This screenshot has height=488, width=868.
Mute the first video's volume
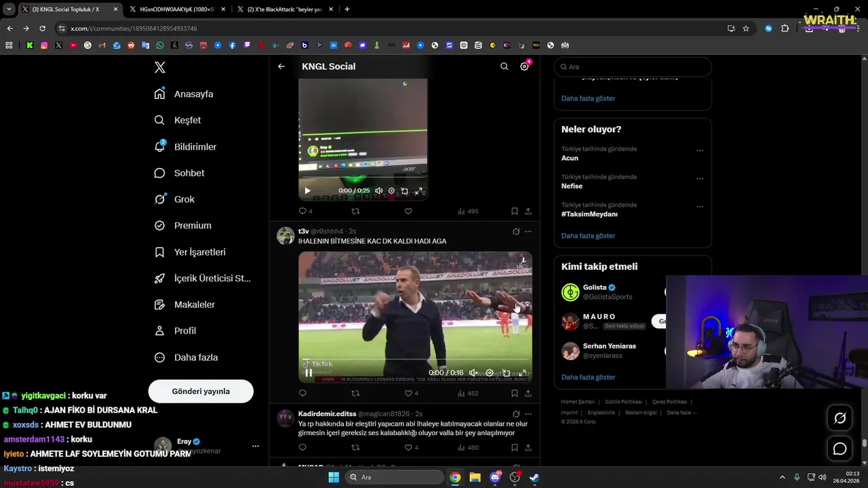pyautogui.click(x=378, y=191)
